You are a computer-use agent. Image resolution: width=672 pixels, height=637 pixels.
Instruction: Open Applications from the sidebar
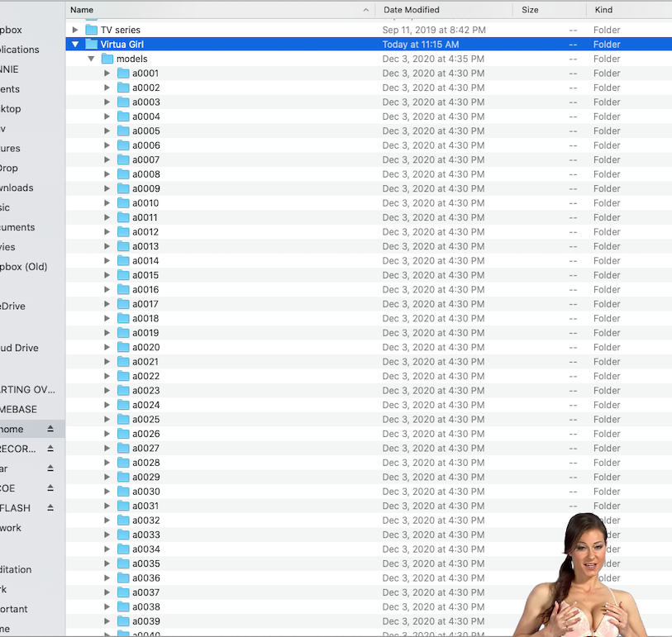click(x=20, y=50)
